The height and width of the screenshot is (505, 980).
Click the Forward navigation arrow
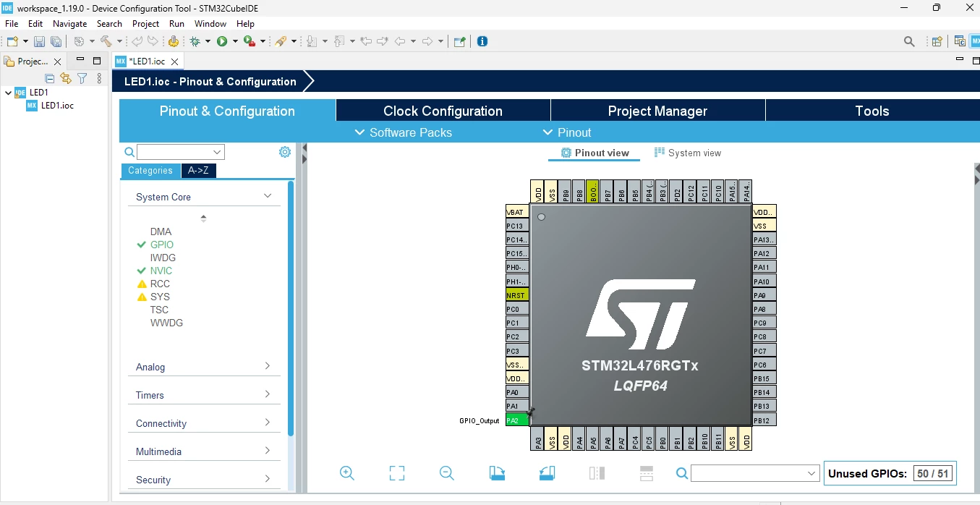pos(427,41)
